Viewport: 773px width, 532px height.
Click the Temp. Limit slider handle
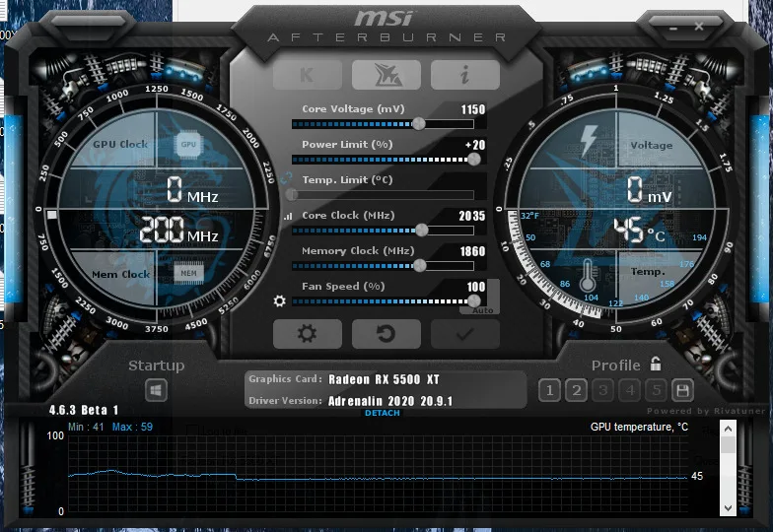[292, 195]
